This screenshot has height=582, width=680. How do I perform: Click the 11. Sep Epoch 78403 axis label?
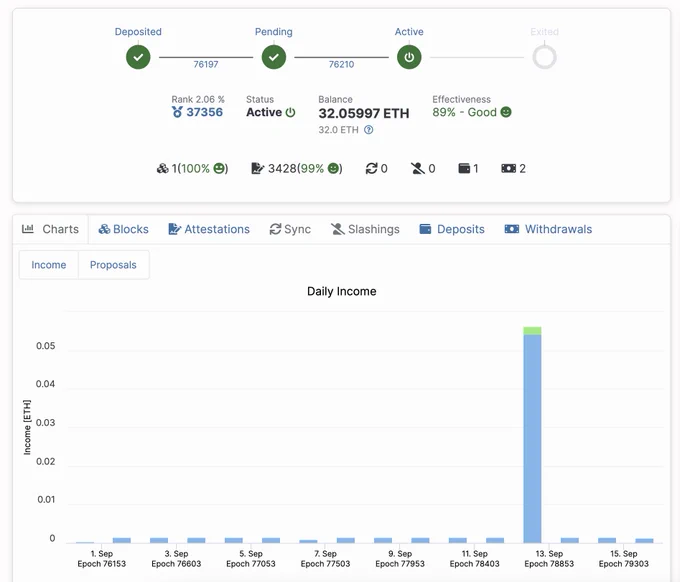tap(474, 559)
